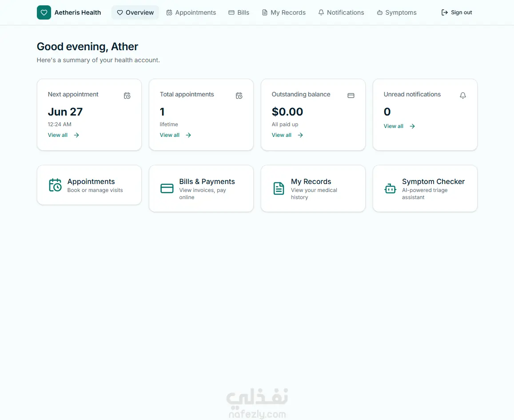The image size is (514, 420).
Task: Click the document icon in My Records card
Action: 279,188
